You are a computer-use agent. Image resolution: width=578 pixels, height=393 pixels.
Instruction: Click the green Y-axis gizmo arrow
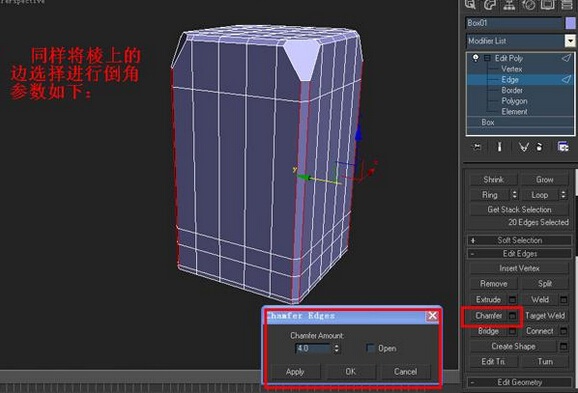(304, 177)
